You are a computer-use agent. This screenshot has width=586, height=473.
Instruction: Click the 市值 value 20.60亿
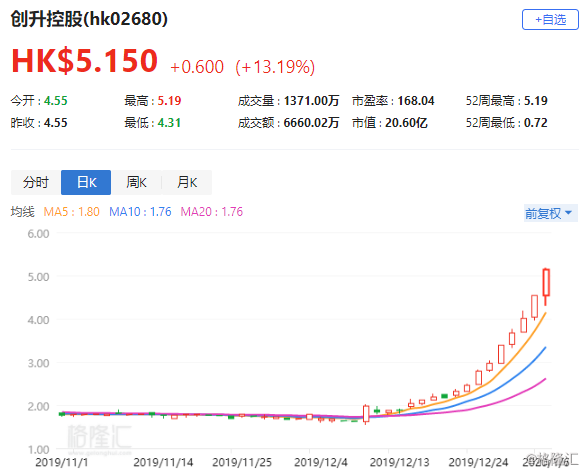pos(406,123)
